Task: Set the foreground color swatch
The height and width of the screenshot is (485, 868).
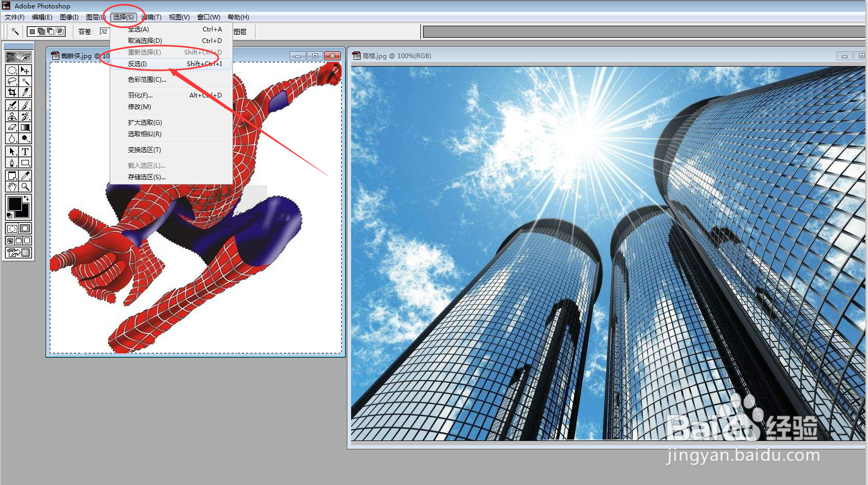Action: pyautogui.click(x=14, y=203)
